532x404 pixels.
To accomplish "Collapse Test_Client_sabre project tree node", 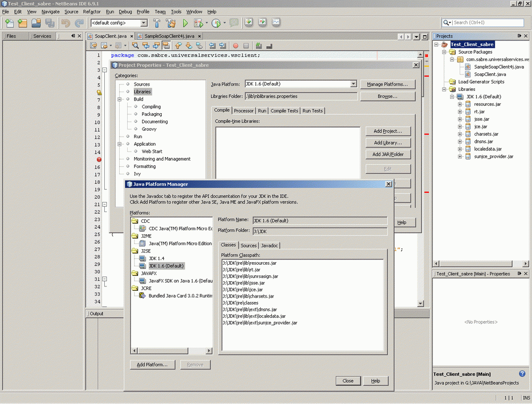I will [x=436, y=45].
